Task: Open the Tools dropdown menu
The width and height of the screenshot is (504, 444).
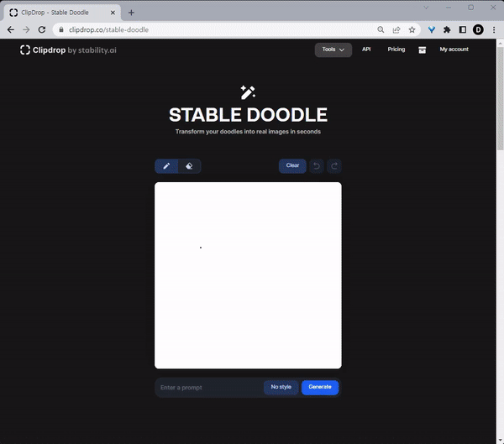Action: coord(333,50)
